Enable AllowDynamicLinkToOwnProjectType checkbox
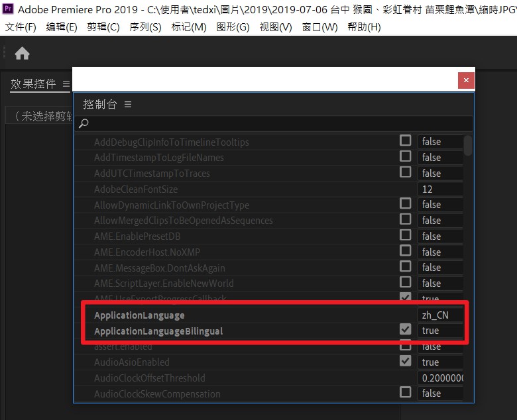 click(x=405, y=203)
